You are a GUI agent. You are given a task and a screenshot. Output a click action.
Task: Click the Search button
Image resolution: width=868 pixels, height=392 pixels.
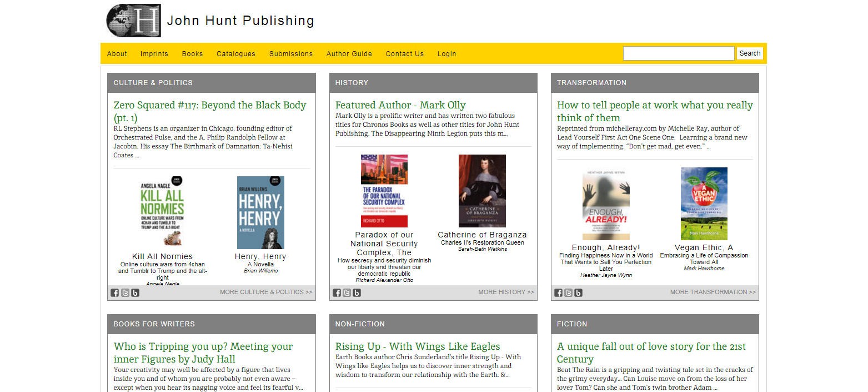[750, 53]
